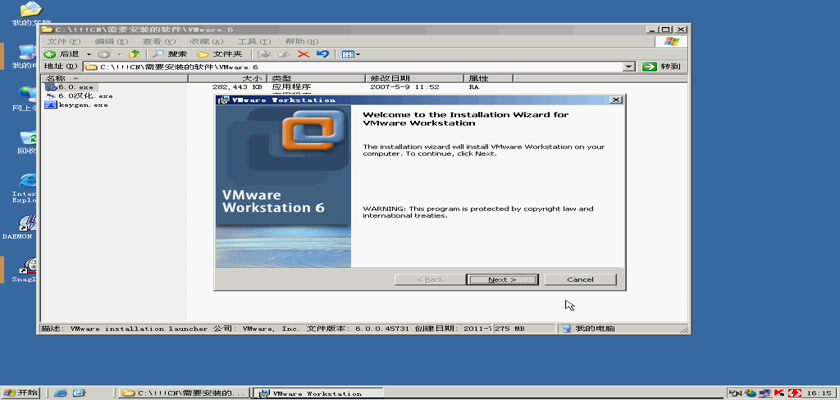Select the keygen.exe file
840x400 pixels.
[83, 105]
